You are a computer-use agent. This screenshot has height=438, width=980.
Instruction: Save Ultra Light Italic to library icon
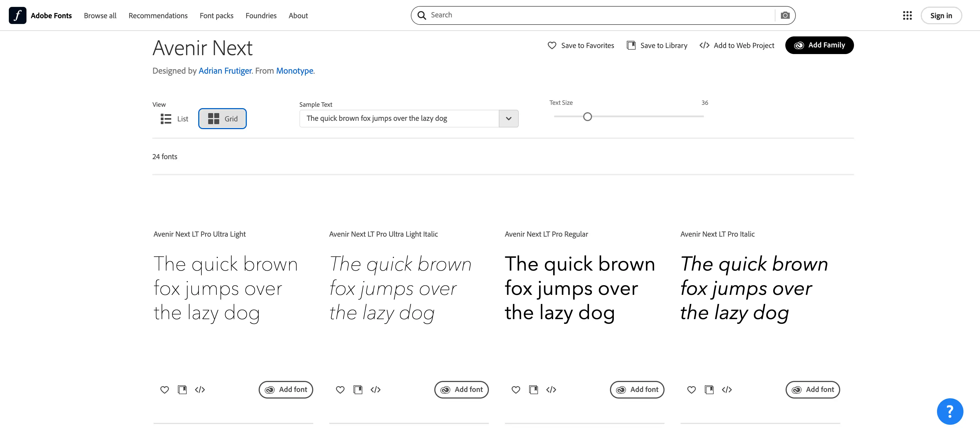[x=358, y=390]
